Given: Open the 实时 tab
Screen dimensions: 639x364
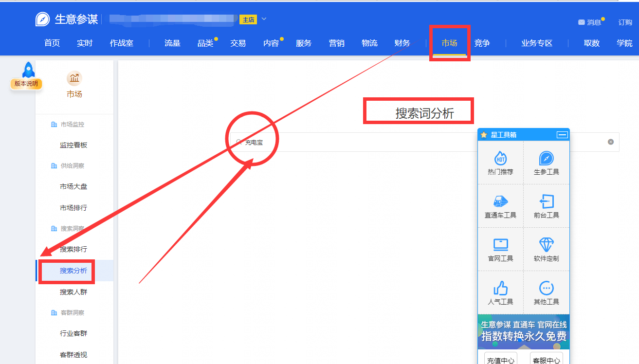Looking at the screenshot, I should (85, 43).
